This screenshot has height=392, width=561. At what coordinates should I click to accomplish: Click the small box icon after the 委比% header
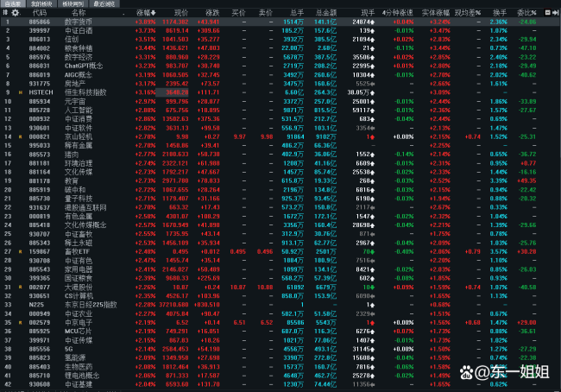point(547,13)
